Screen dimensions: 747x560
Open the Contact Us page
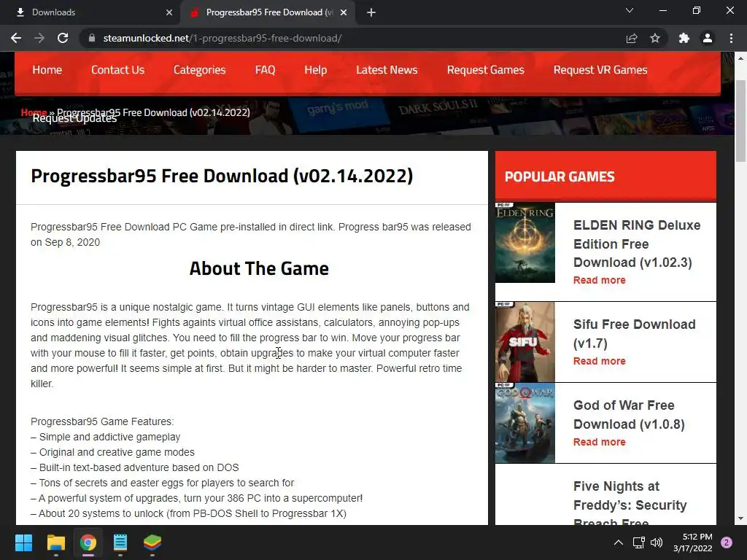[117, 70]
